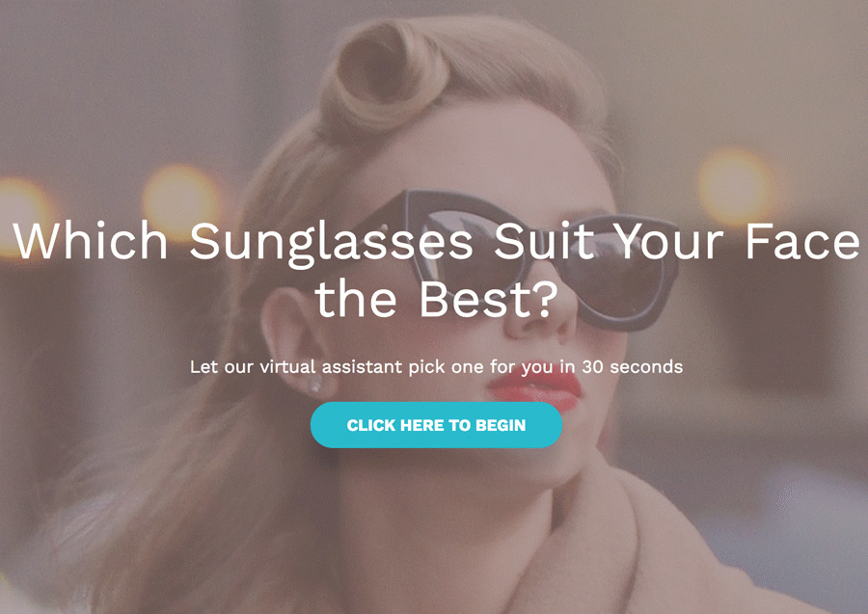Click the words 30 seconds in the subtitle
The image size is (868, 614).
[632, 366]
